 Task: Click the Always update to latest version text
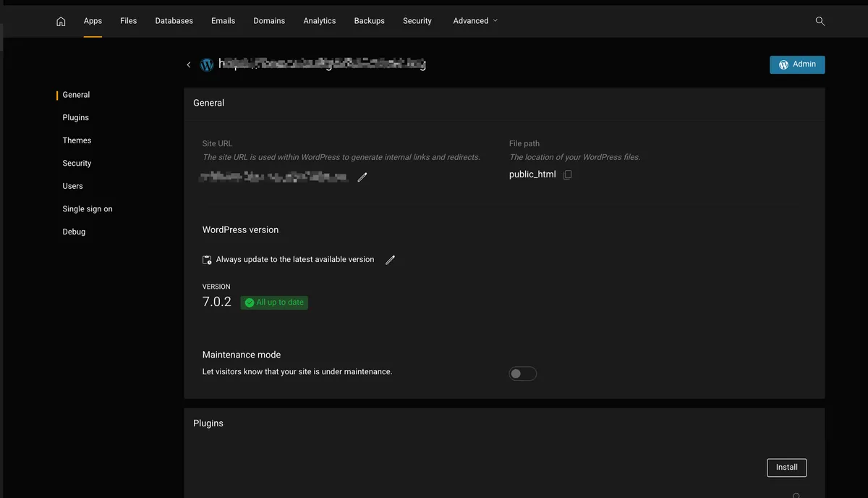tap(295, 260)
